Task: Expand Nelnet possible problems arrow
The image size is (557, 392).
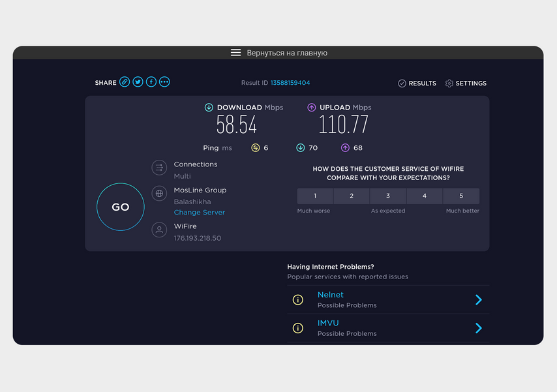Action: 479,300
